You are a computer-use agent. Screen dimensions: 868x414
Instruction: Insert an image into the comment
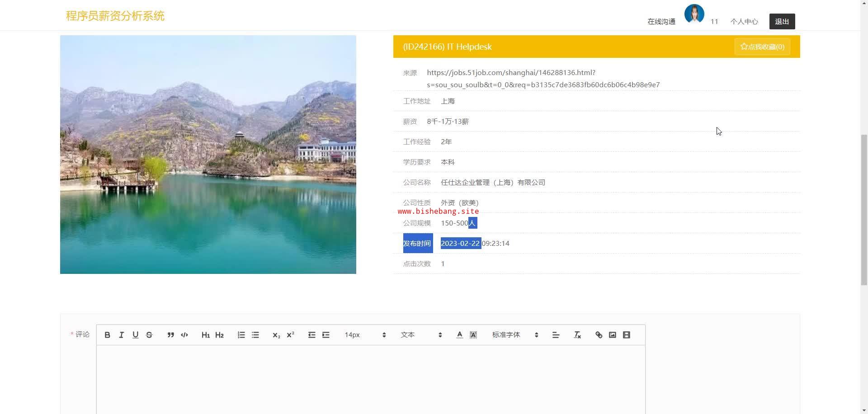point(613,335)
